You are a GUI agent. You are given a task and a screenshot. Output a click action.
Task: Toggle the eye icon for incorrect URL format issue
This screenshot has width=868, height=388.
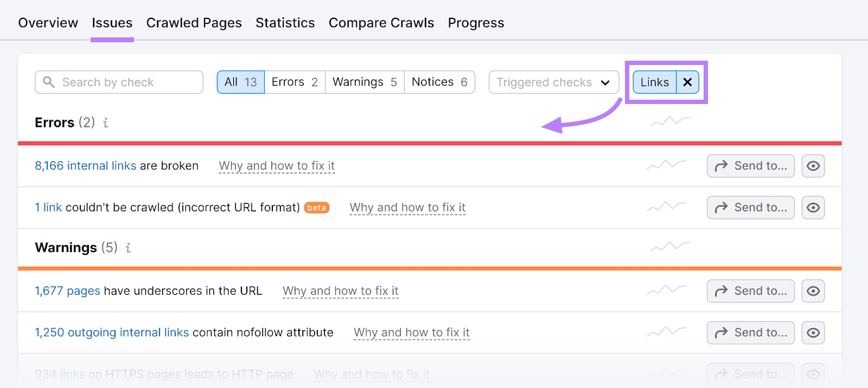813,207
